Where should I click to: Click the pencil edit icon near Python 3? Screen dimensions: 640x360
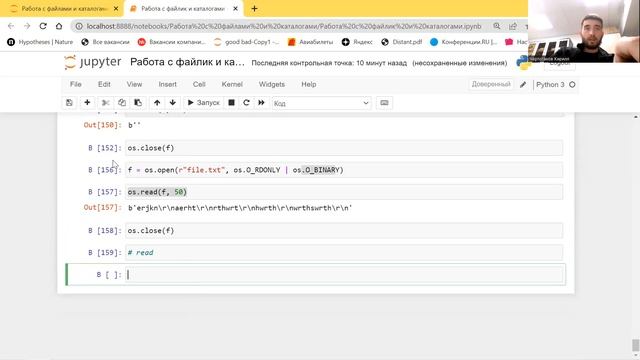pyautogui.click(x=523, y=84)
